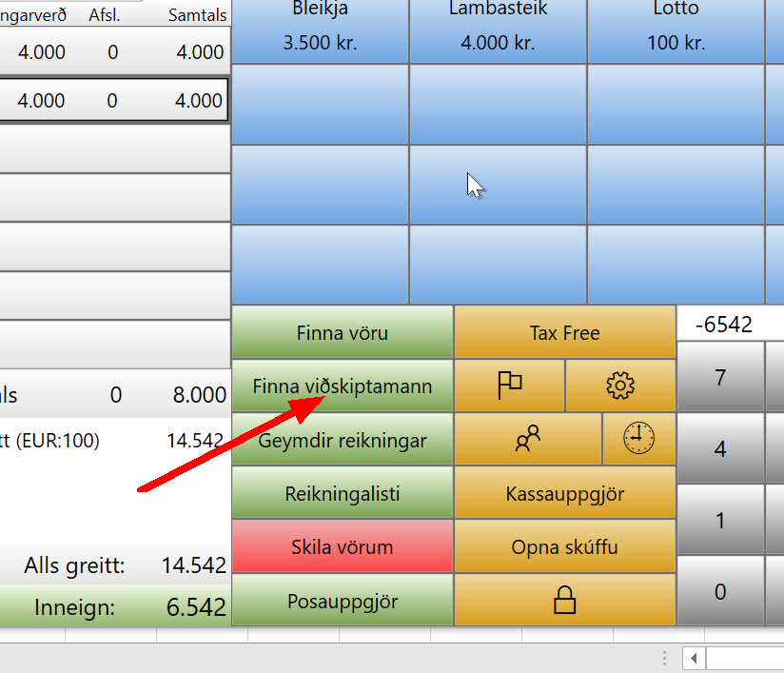This screenshot has width=784, height=673.
Task: Click the clock icon button
Action: point(638,439)
